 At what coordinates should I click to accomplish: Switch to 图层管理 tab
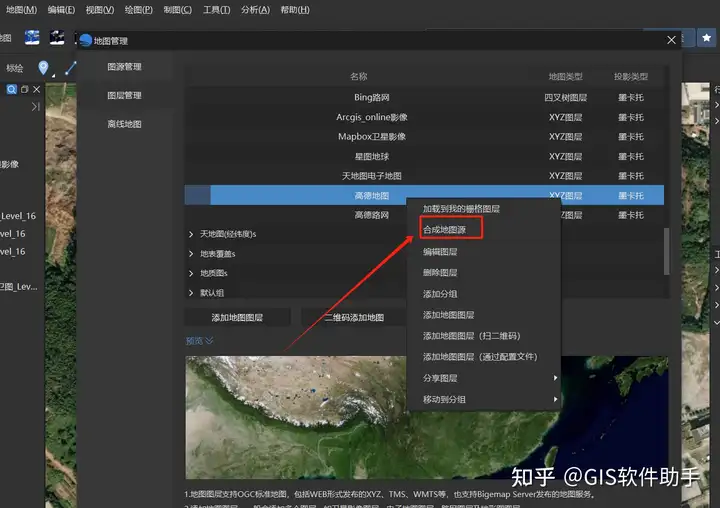[x=124, y=95]
